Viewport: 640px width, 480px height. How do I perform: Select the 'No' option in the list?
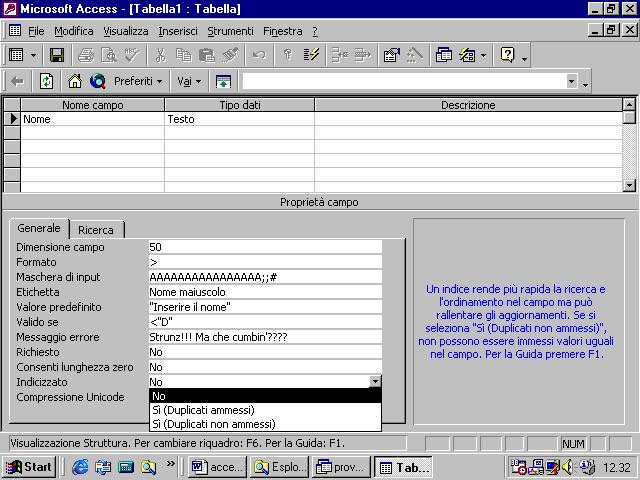265,396
